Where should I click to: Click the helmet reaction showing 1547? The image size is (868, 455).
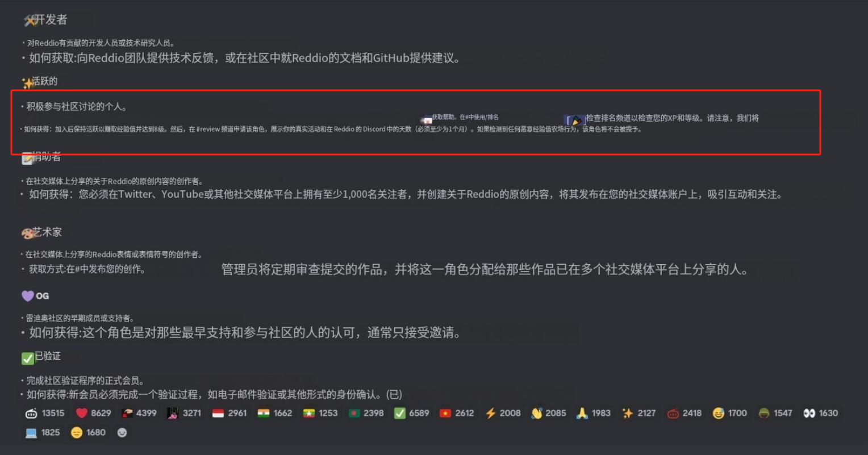(x=775, y=414)
